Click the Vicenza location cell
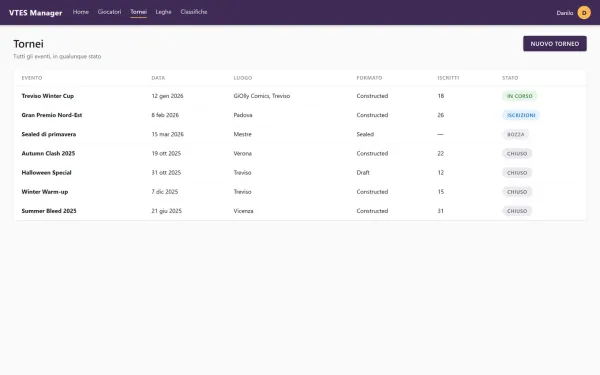 [x=243, y=211]
